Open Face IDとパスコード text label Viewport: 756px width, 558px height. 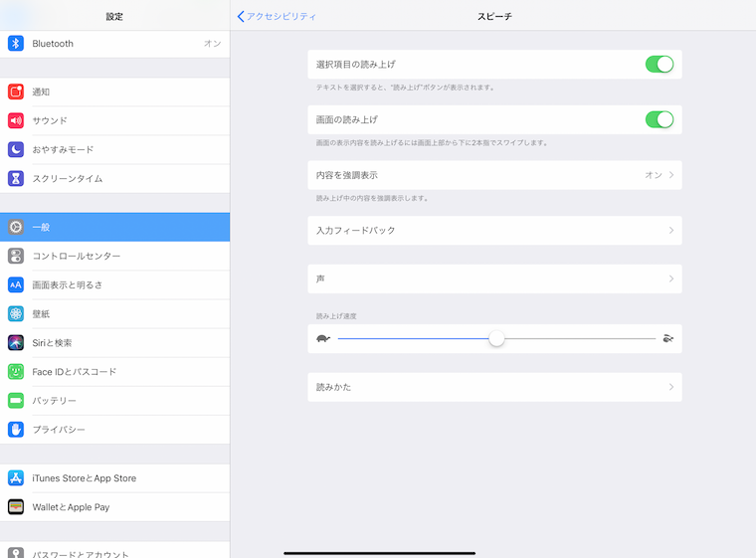pyautogui.click(x=75, y=372)
